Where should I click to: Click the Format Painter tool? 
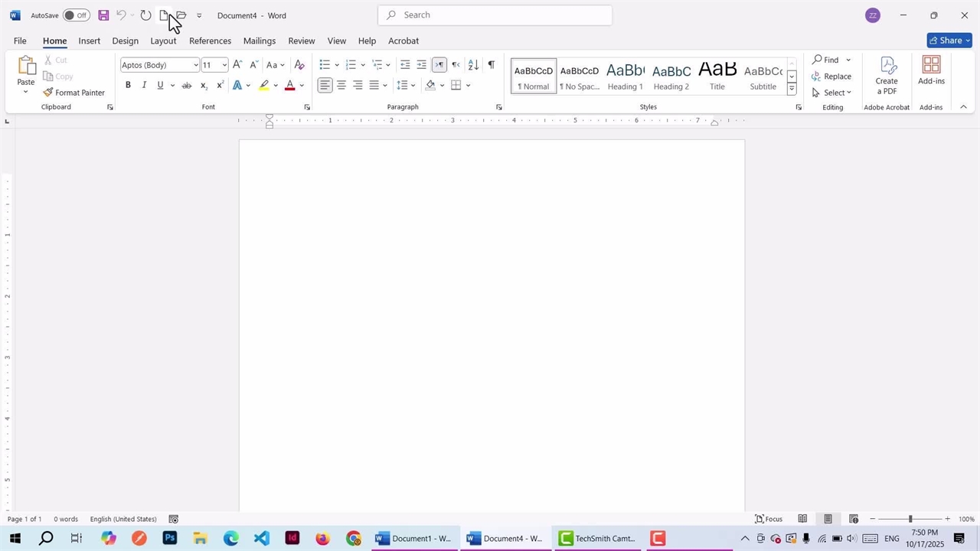(x=74, y=93)
